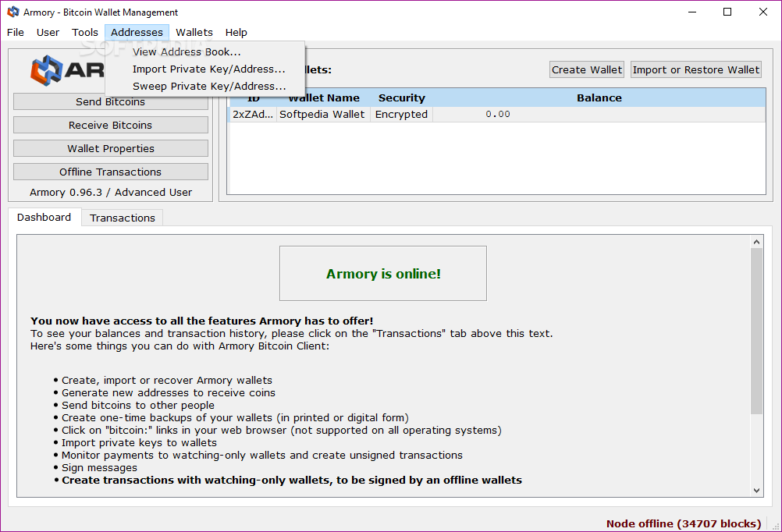The height and width of the screenshot is (532, 782).
Task: Open the File menu
Action: coord(16,33)
